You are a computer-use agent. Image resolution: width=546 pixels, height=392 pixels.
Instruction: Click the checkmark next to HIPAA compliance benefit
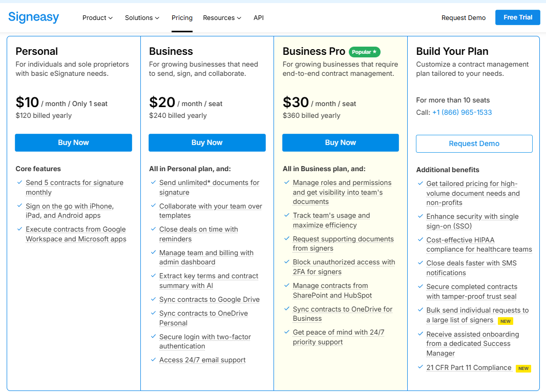421,240
